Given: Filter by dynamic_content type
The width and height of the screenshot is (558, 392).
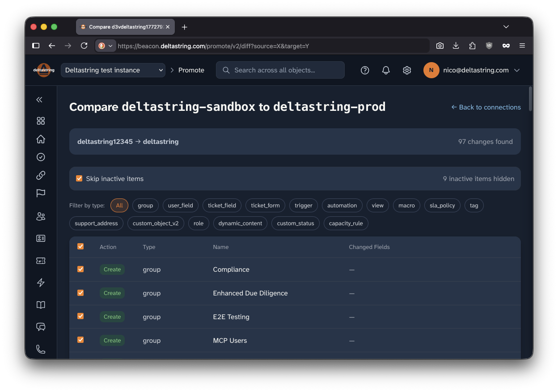Looking at the screenshot, I should [240, 223].
